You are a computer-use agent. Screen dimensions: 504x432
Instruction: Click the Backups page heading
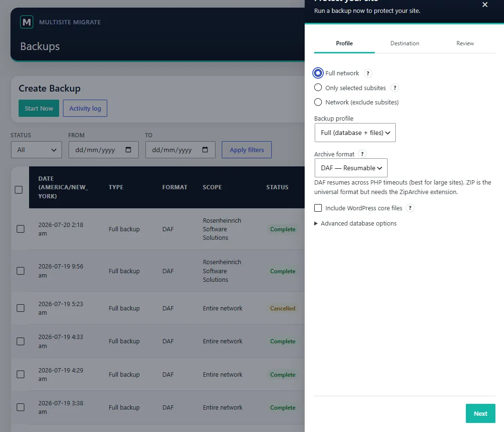[40, 46]
